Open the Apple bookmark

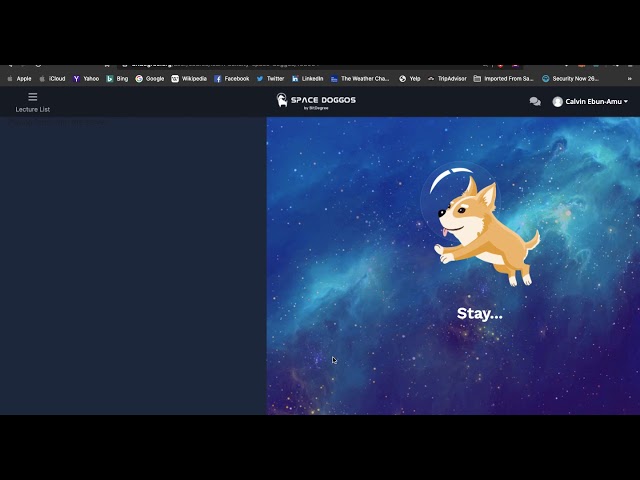click(x=20, y=79)
